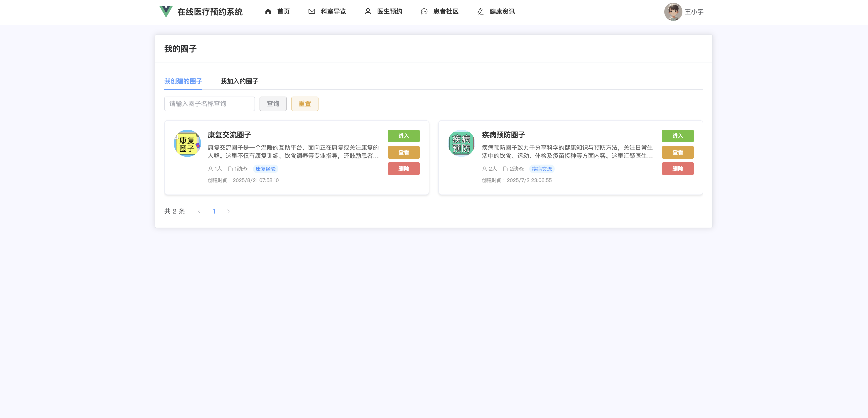Click the 康复交流圈子 circle thumbnail

[187, 143]
